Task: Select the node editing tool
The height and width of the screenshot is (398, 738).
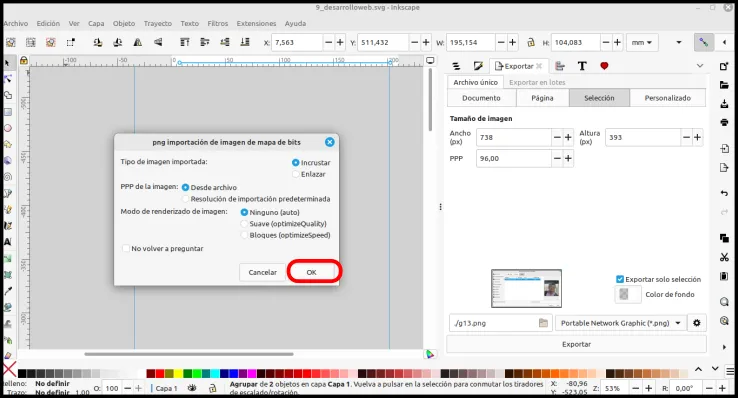Action: (x=8, y=79)
